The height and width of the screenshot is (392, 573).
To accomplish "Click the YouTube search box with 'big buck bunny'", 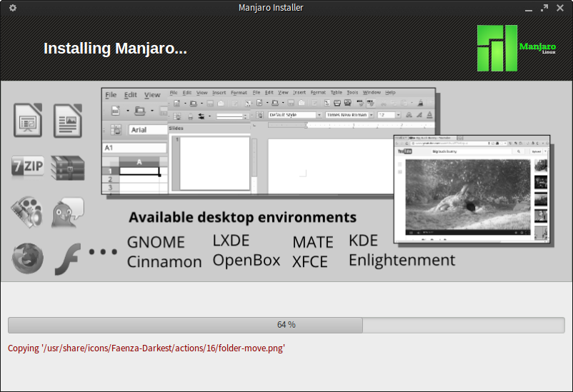I will click(472, 151).
